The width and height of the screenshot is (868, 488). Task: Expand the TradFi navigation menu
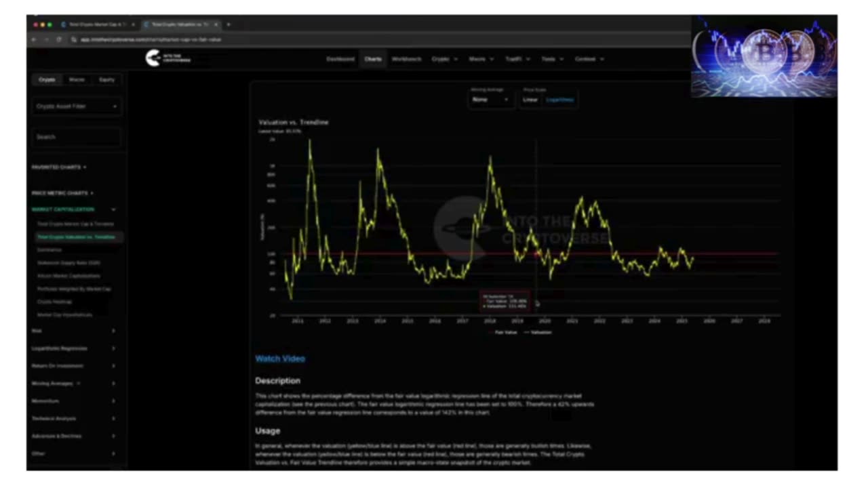[517, 59]
